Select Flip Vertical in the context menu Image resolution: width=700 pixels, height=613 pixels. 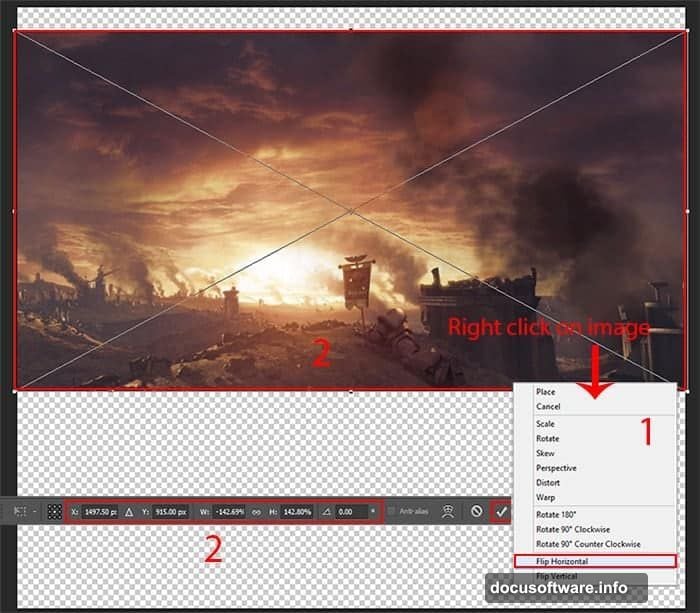click(555, 576)
